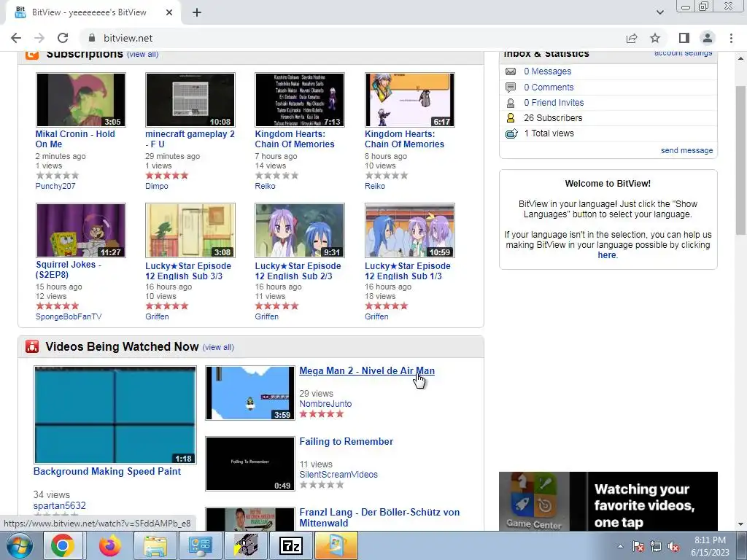Open the Squirrel Jokes SpongeBob thumbnail
747x560 pixels.
click(x=81, y=230)
